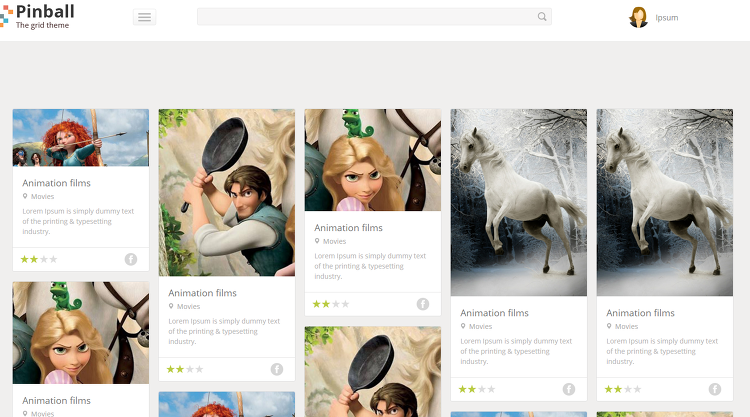Click the Pinball grid theme logo

click(37, 16)
